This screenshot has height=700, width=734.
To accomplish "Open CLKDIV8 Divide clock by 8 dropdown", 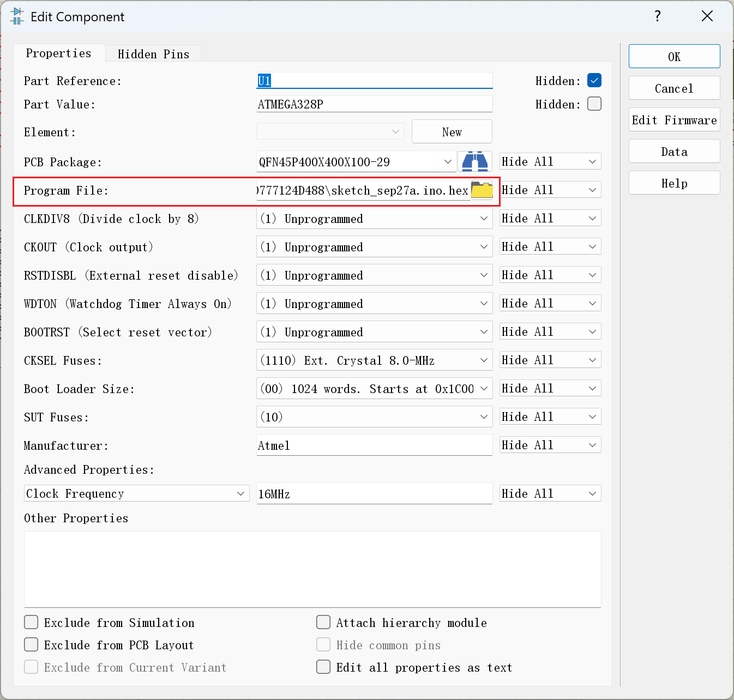I will 374,219.
